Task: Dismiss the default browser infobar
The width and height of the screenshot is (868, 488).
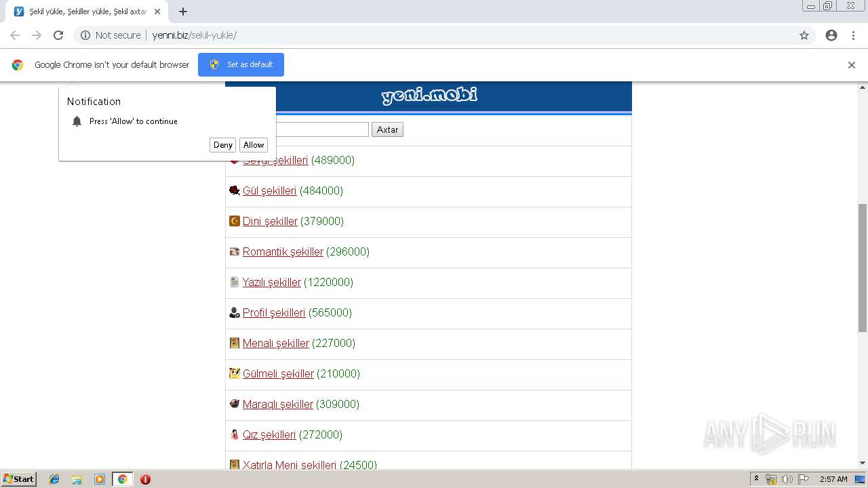Action: [852, 65]
